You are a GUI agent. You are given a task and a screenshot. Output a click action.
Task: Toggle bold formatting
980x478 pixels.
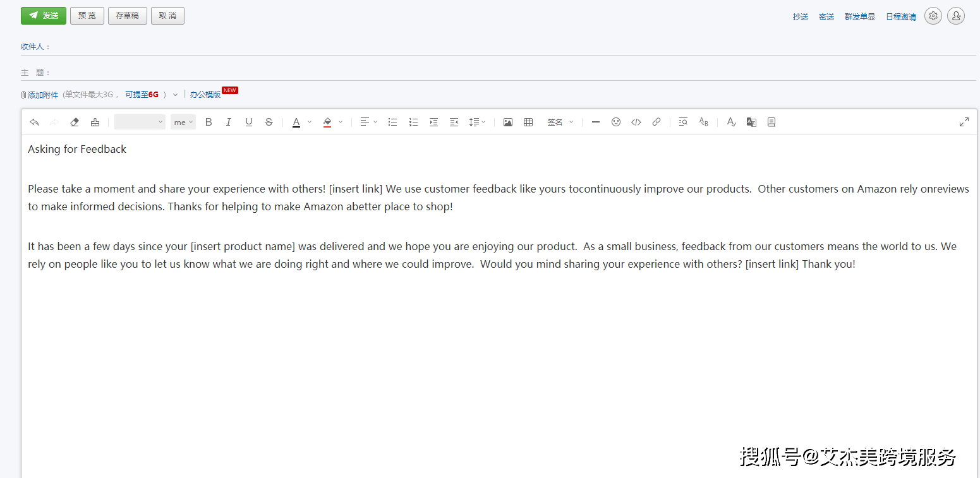[209, 122]
